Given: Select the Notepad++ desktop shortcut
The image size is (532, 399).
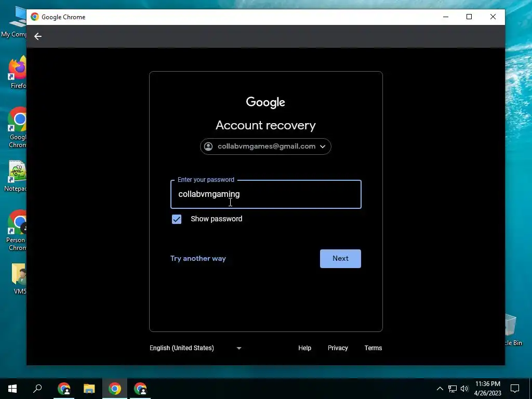Looking at the screenshot, I should pyautogui.click(x=16, y=176).
